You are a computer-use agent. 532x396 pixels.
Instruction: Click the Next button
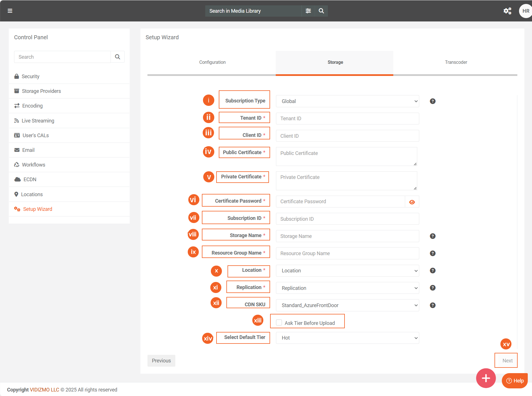coord(507,360)
